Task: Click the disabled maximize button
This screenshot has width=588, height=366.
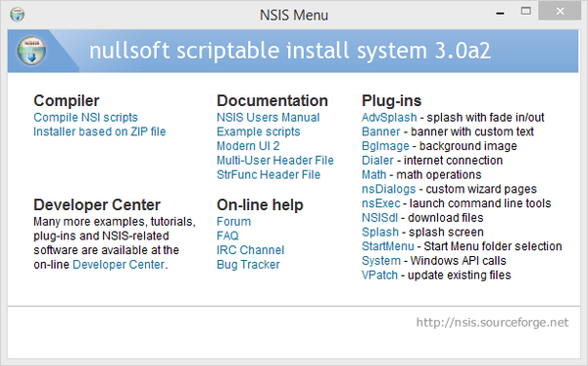Action: click(525, 11)
